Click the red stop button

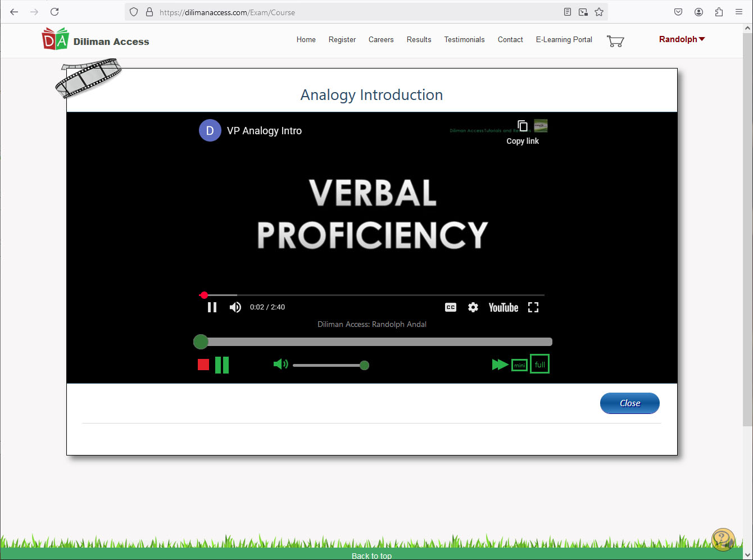click(x=203, y=365)
